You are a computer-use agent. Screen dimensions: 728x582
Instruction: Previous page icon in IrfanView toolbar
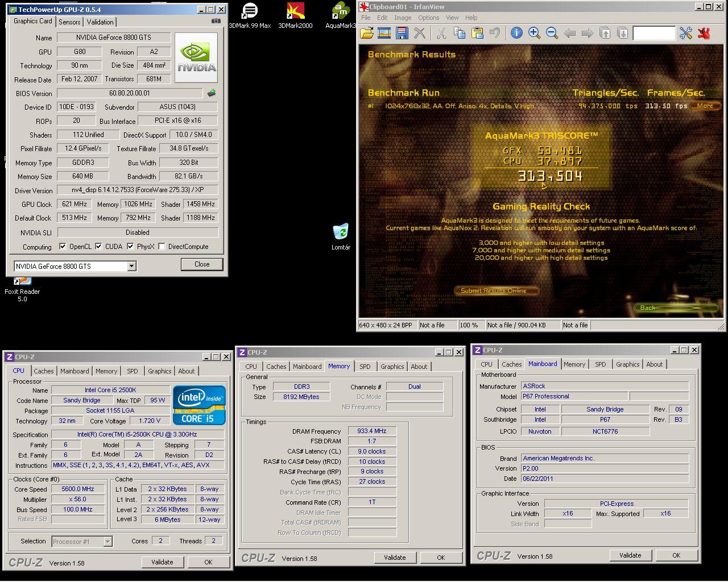pos(605,33)
